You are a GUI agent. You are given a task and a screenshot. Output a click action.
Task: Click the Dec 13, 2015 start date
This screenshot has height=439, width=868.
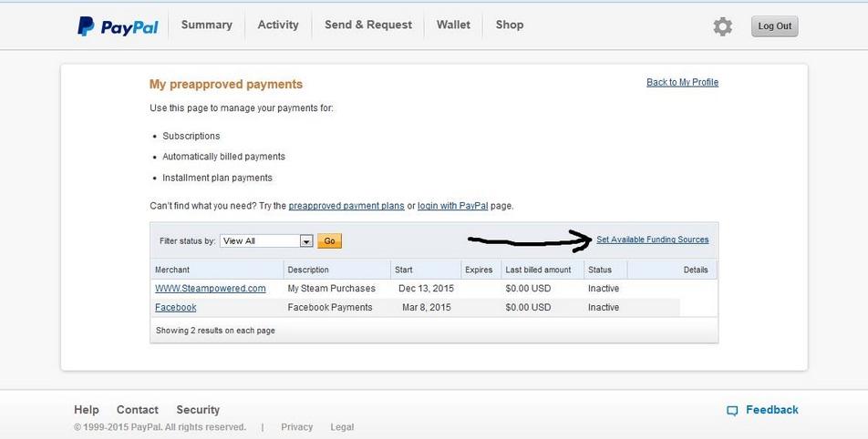tap(427, 289)
